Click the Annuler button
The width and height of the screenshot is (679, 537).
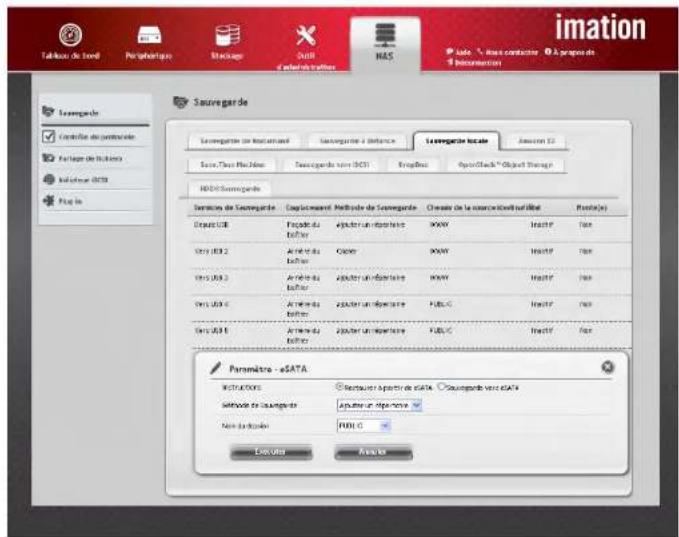click(x=373, y=452)
